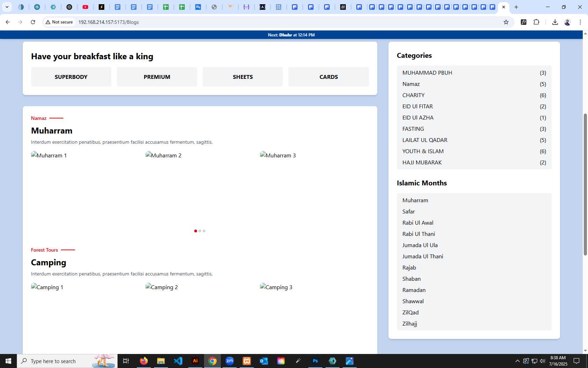Reload the Blogs page
588x368 pixels.
tap(33, 22)
